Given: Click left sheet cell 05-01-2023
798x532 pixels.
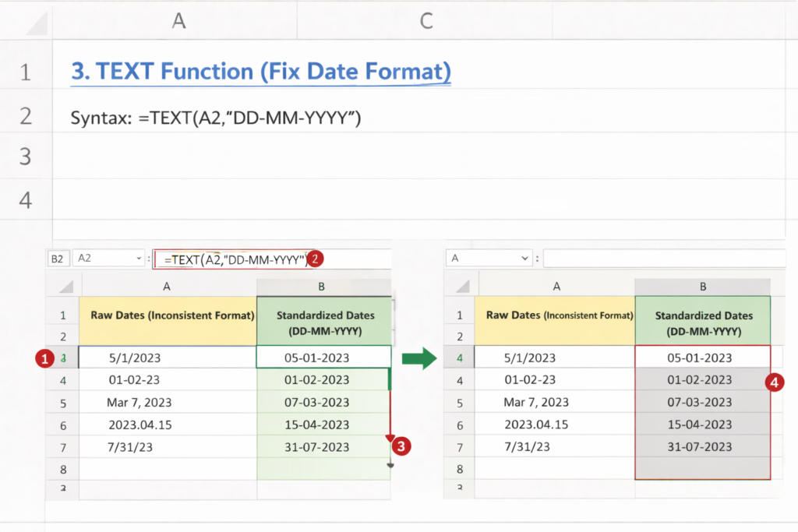Looking at the screenshot, I should pyautogui.click(x=323, y=357).
